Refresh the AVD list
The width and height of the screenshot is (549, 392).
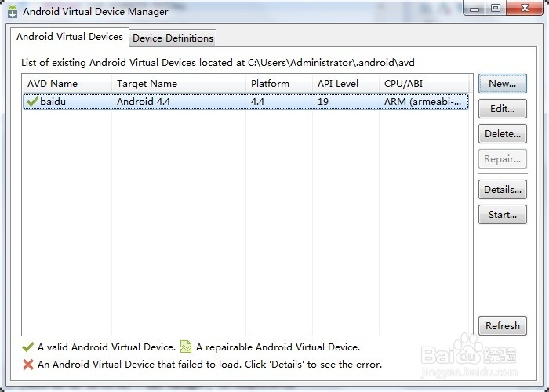[503, 326]
